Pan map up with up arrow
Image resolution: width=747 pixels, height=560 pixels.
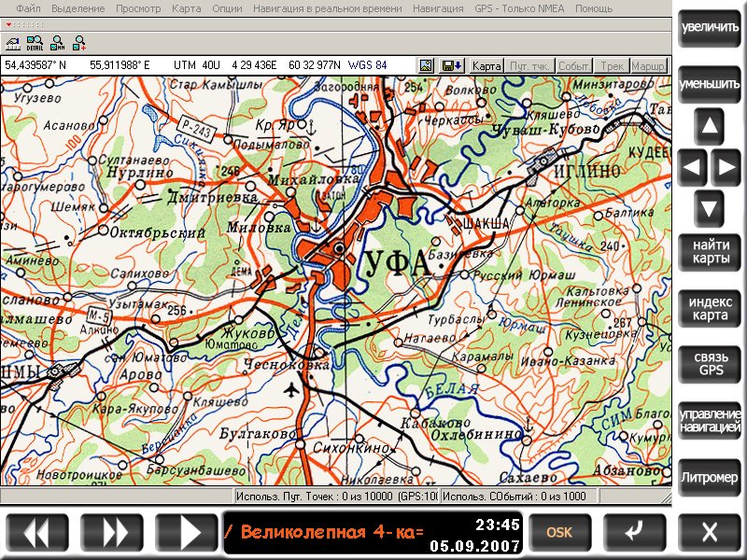tap(710, 126)
